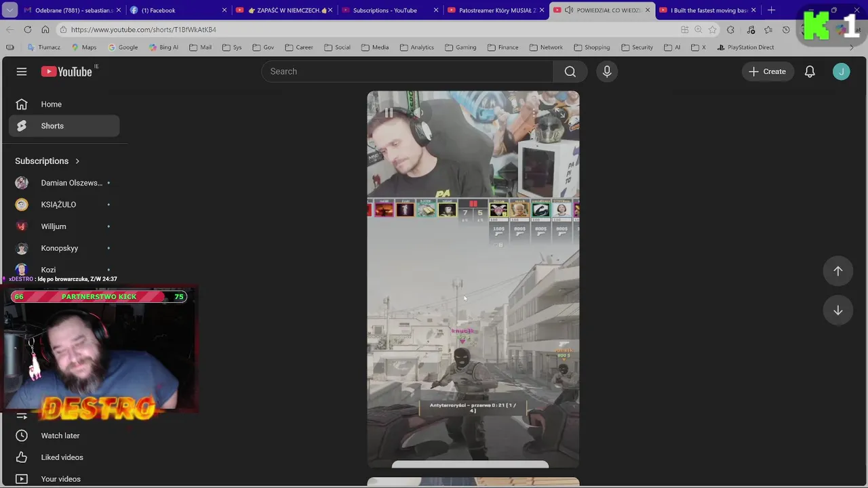
Task: Open the Home sidebar item
Action: pyautogui.click(x=64, y=104)
